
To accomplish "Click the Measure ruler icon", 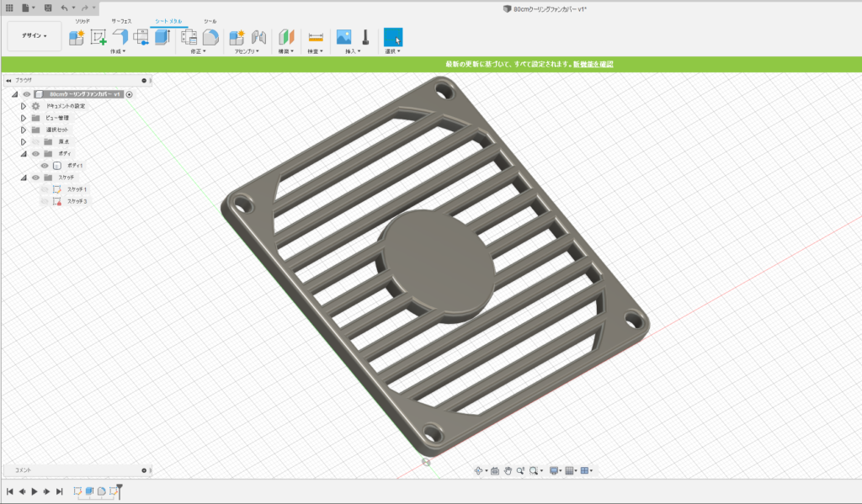I will pos(316,37).
